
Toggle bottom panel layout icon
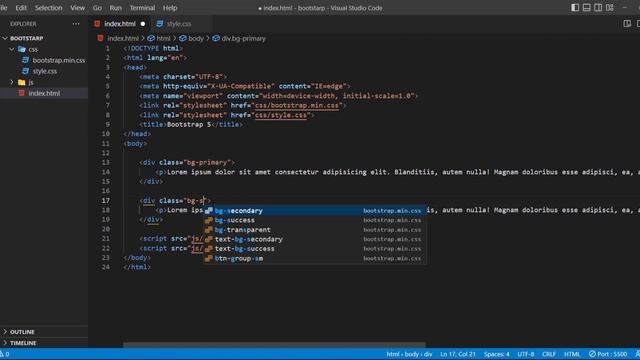coord(586,8)
